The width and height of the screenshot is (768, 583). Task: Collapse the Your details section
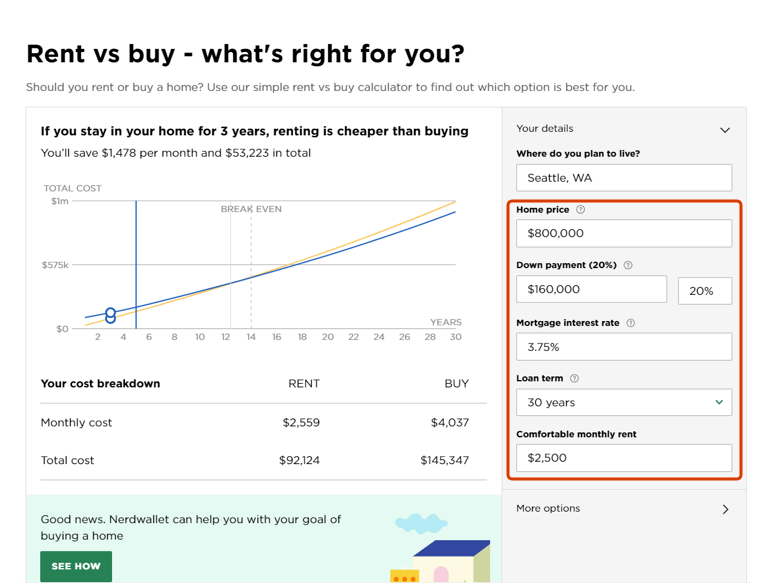[725, 130]
